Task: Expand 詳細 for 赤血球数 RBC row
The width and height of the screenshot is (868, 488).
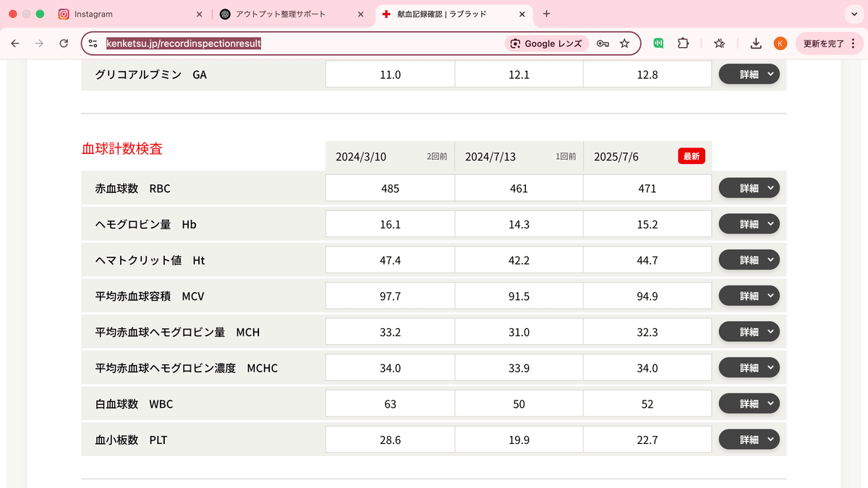Action: 749,187
